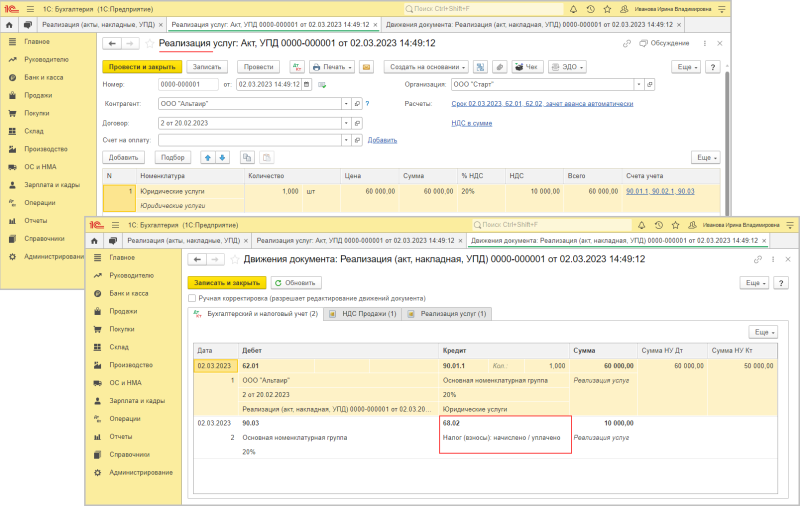Expand the Контрагент dropdown arrow

tap(346, 104)
